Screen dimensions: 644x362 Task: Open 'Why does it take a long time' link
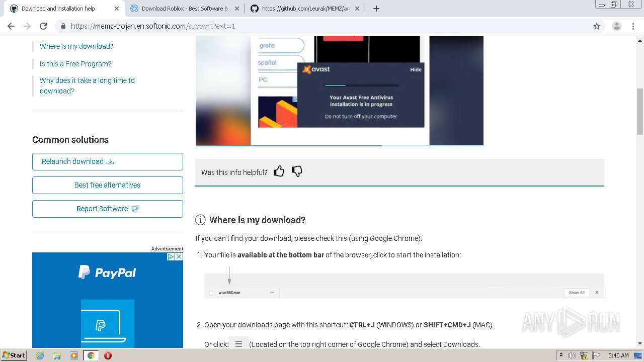[87, 85]
